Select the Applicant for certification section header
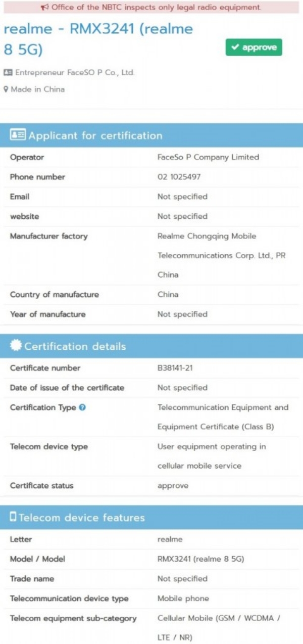 95,135
